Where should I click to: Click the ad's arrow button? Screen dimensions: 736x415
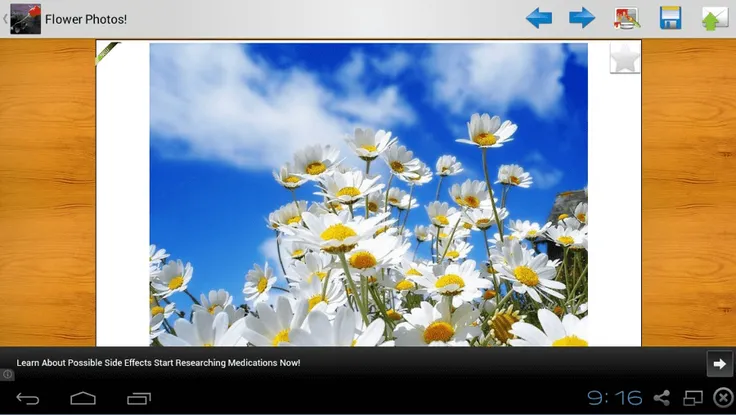coord(719,363)
